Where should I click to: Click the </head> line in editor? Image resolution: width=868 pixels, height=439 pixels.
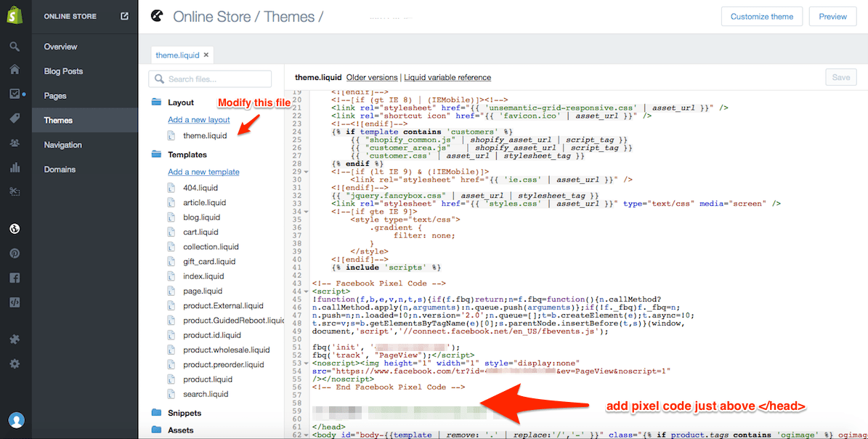328,427
